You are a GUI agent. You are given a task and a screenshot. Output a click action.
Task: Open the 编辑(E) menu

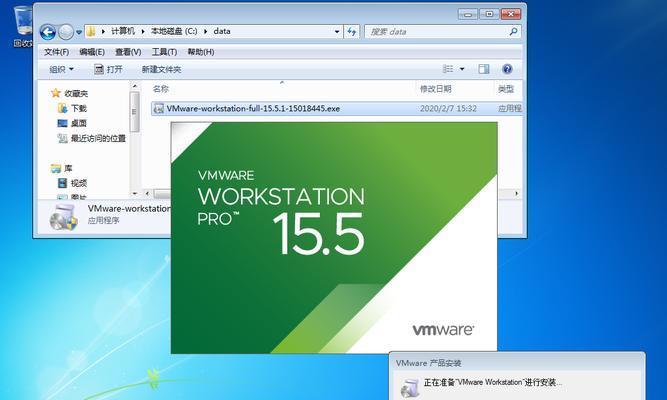click(x=92, y=52)
